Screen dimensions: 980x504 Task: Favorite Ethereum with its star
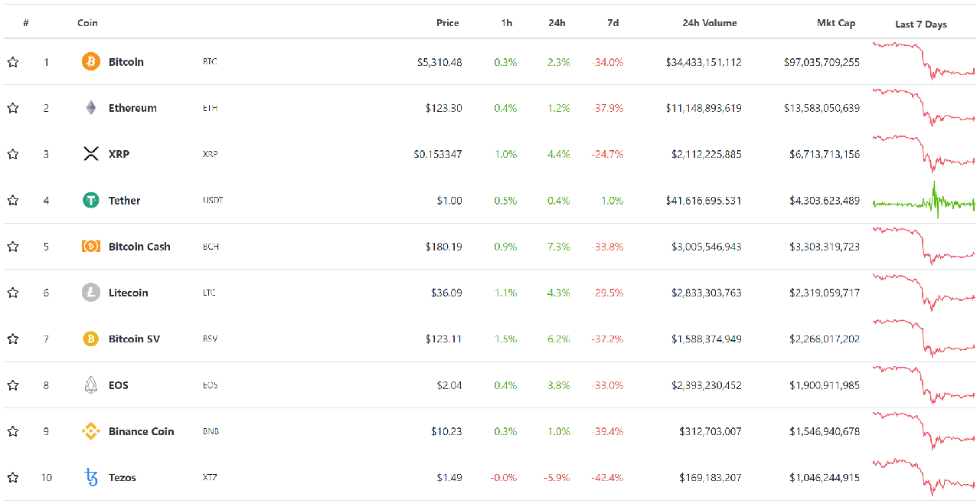pos(13,108)
